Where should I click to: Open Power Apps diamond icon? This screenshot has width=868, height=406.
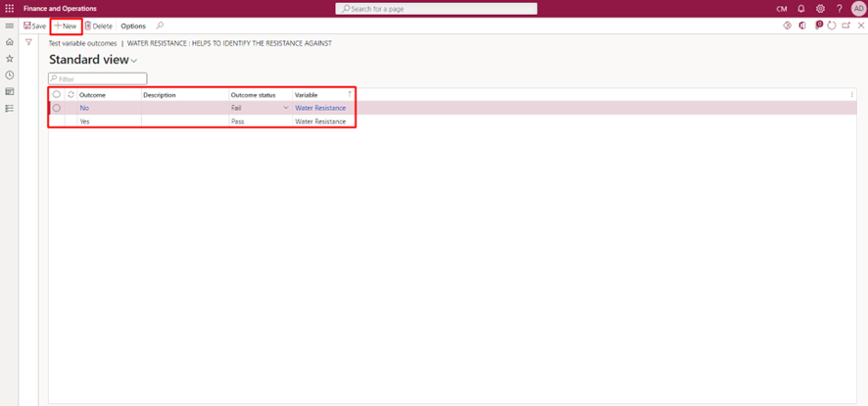click(788, 25)
